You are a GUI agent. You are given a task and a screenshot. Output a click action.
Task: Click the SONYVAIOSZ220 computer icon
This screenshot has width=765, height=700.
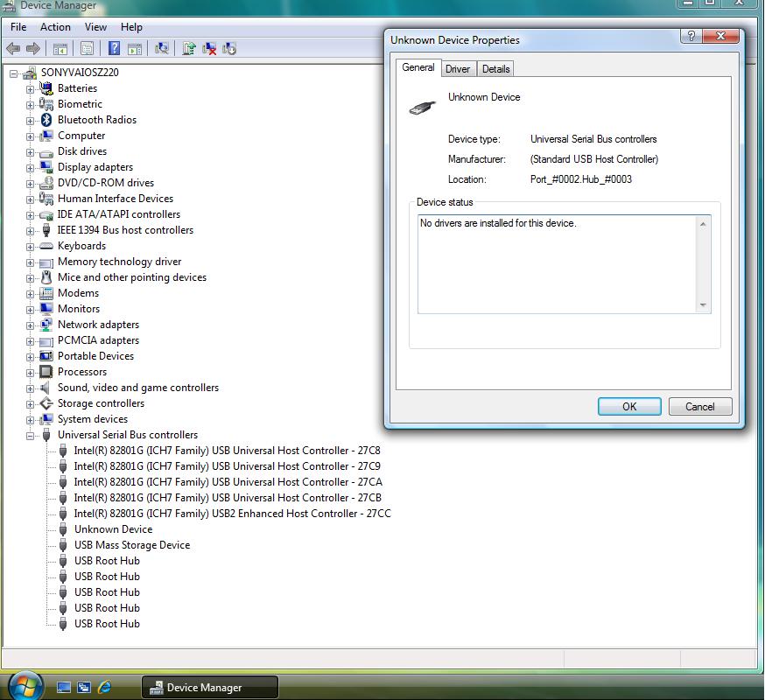point(30,73)
